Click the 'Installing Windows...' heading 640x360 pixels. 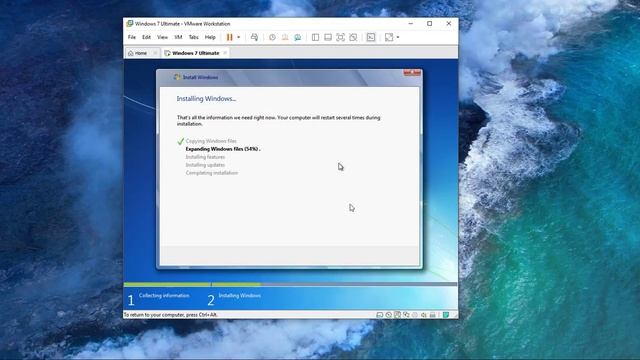[x=206, y=99]
